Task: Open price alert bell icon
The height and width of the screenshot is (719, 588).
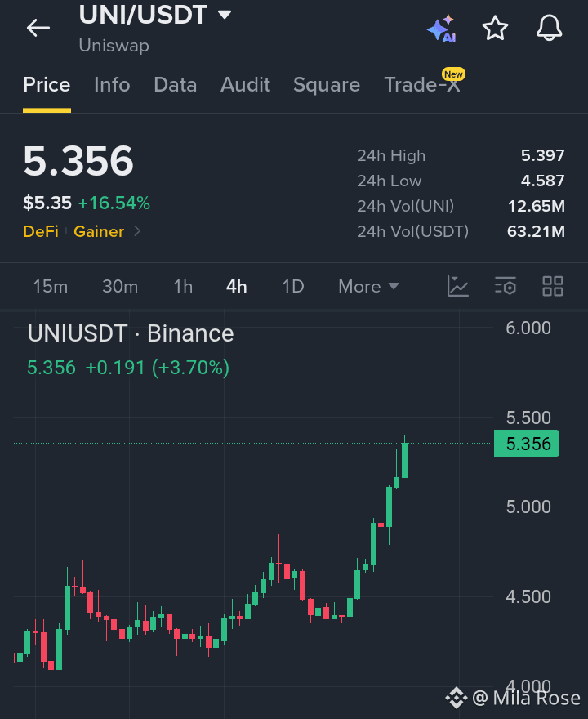Action: [x=549, y=28]
